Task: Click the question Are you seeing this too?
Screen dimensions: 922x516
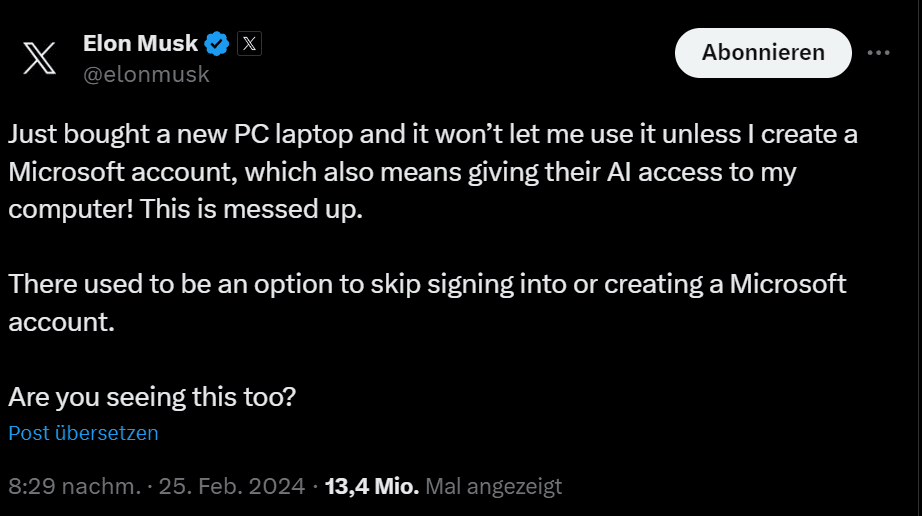Action: (152, 397)
